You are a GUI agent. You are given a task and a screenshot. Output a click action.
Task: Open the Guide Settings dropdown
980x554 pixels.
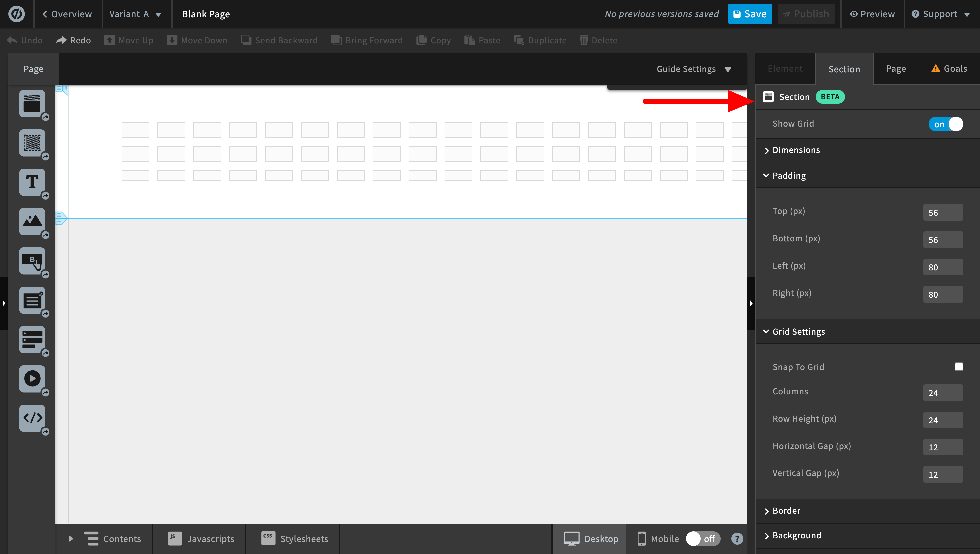pyautogui.click(x=693, y=69)
